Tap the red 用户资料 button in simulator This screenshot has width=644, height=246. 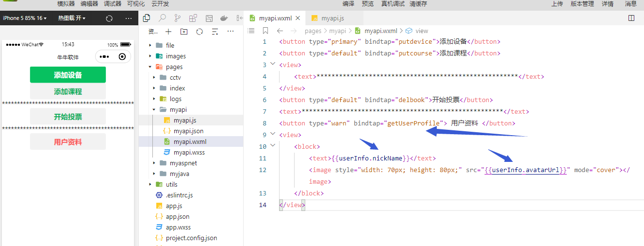(68, 142)
